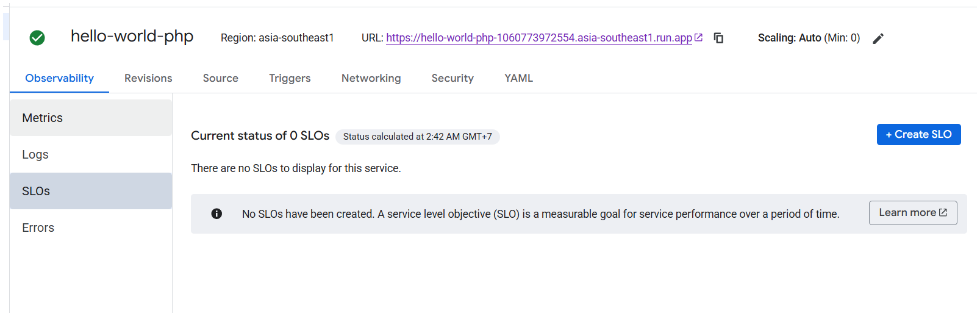
Task: Open the hello-world-php run.app URL
Action: 539,38
